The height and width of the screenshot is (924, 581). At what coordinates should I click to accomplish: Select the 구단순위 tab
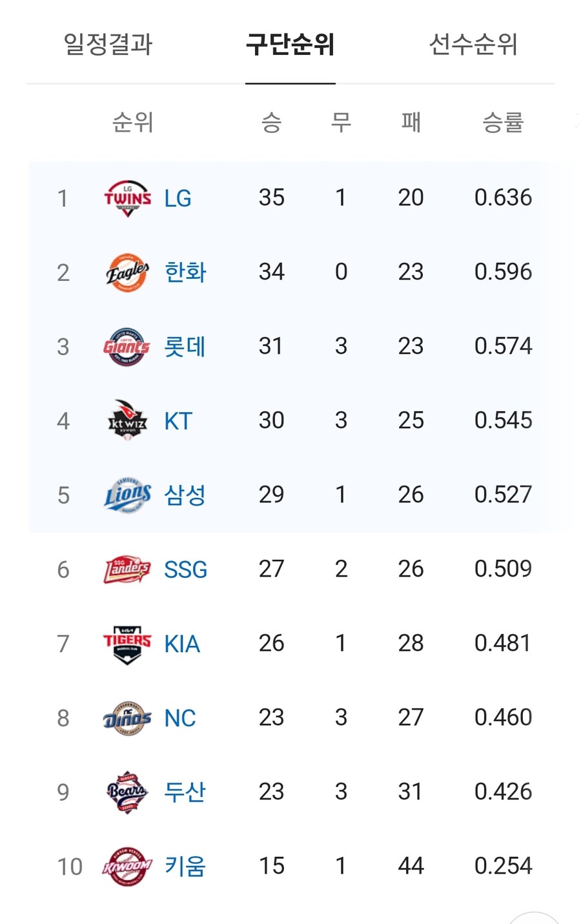(x=290, y=44)
